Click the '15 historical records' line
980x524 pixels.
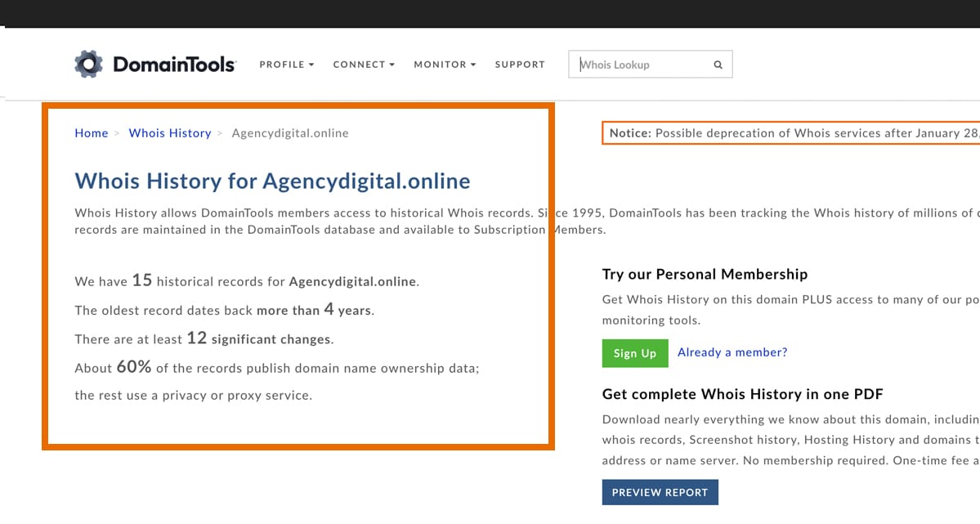247,280
